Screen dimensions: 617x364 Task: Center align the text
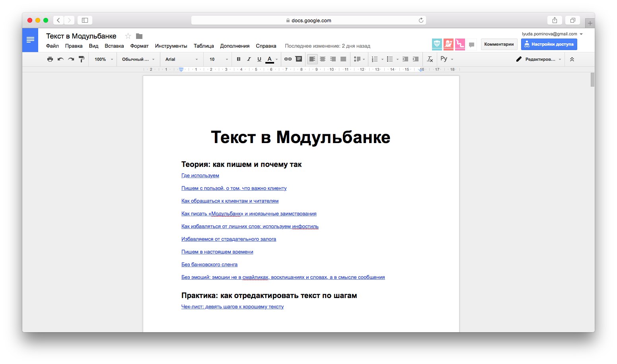point(323,59)
